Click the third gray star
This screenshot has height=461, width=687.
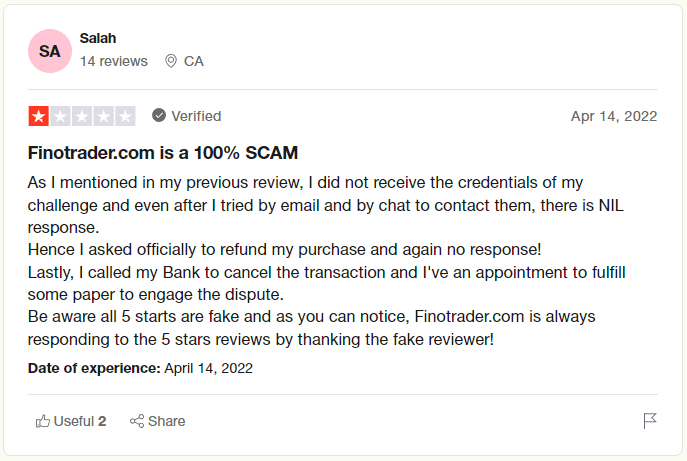(82, 116)
